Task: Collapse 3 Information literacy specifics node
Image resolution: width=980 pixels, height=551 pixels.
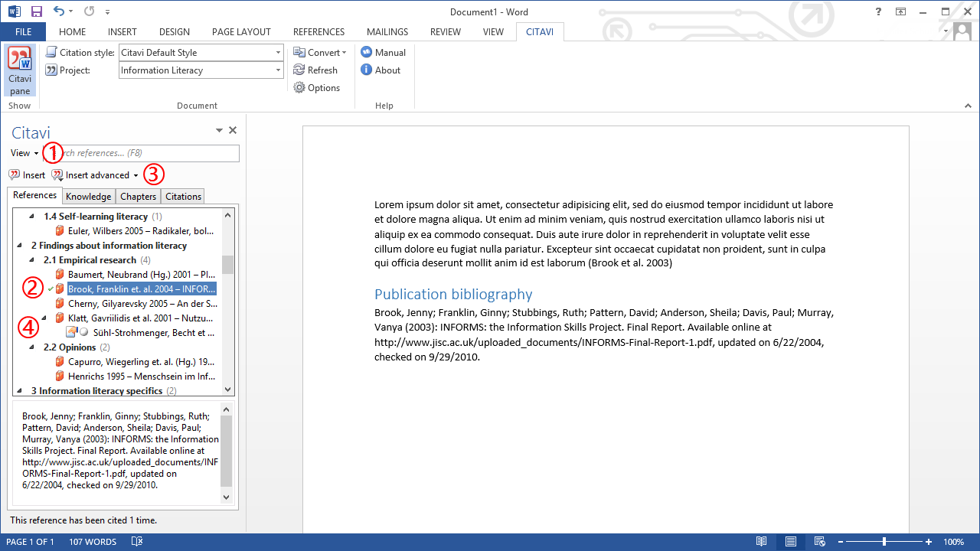Action: click(x=20, y=391)
